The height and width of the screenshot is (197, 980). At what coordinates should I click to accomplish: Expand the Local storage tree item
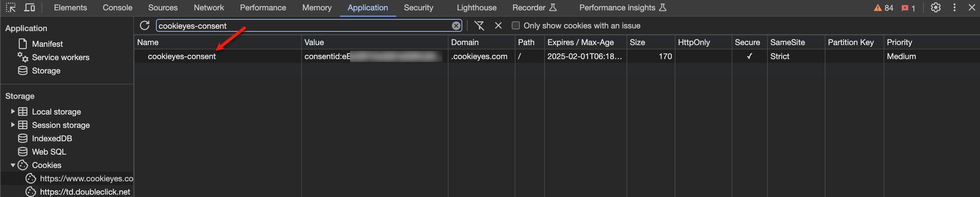pos(13,111)
